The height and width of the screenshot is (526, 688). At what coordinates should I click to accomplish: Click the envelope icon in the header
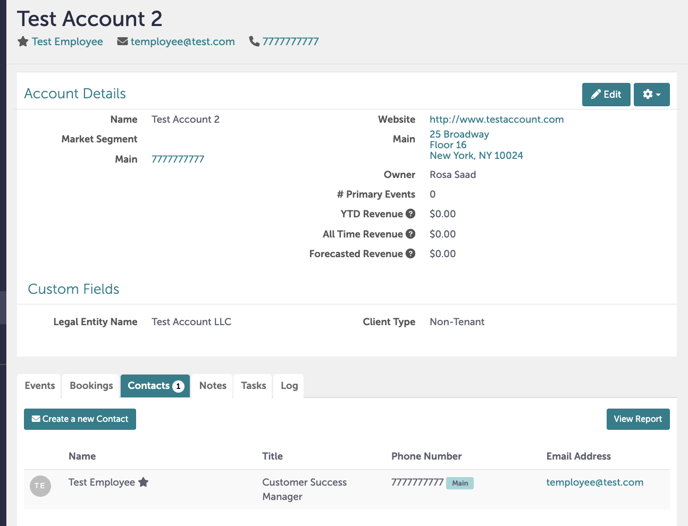tap(122, 42)
